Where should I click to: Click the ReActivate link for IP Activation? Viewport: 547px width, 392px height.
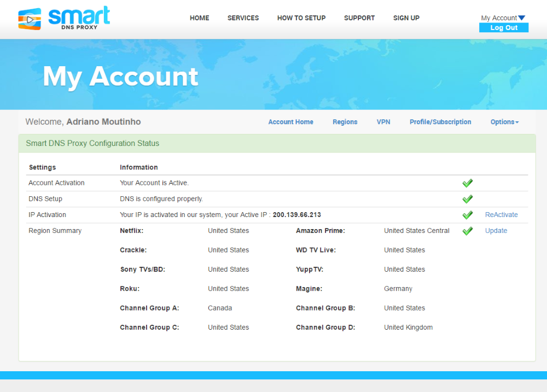[x=501, y=215]
